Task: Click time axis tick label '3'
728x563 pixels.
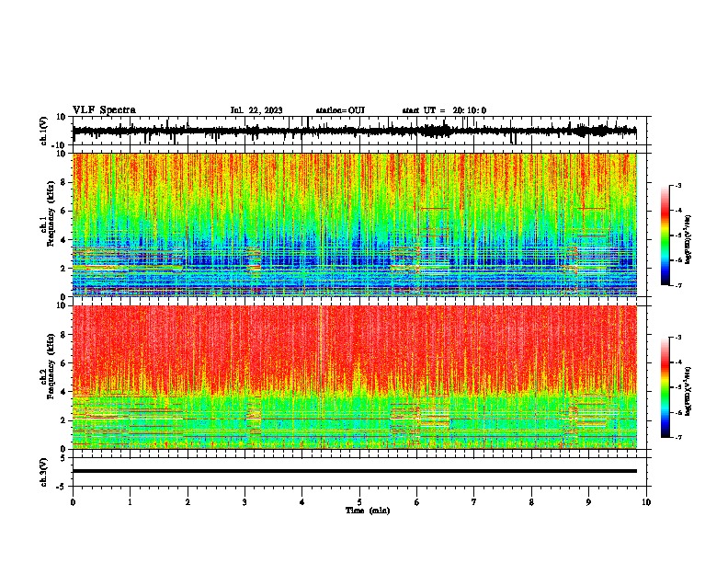Action: click(x=245, y=502)
